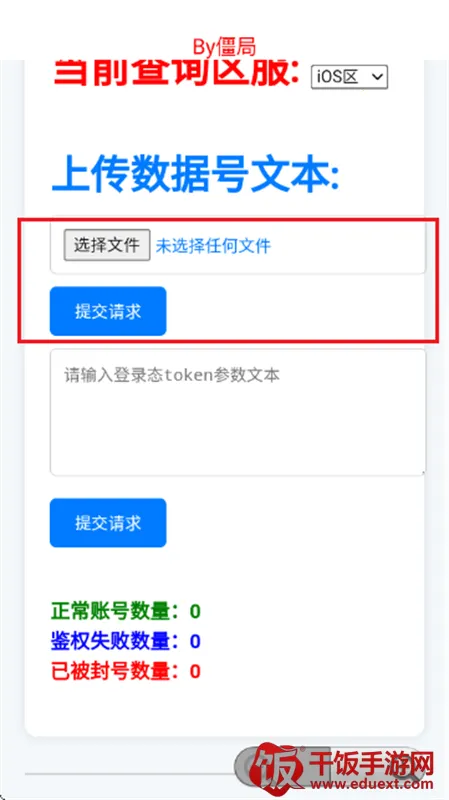Viewport: 449px width, 800px height.
Task: Click the green 0 normal account count
Action: pos(195,611)
